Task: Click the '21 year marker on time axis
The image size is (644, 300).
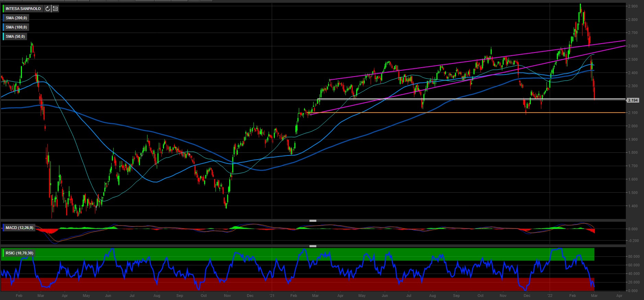Action: click(272, 296)
